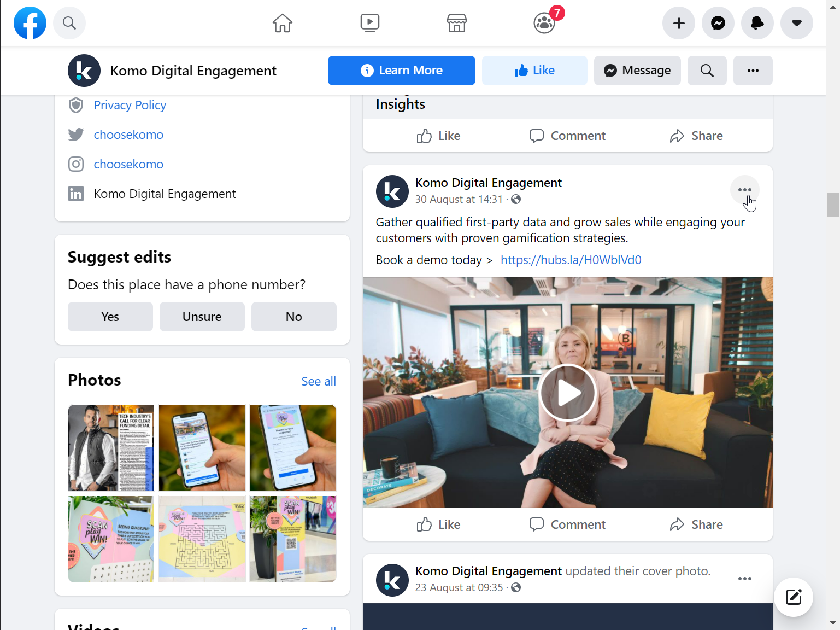Viewport: 840px width, 630px height.
Task: Answer Yes to the phone number question
Action: point(110,317)
